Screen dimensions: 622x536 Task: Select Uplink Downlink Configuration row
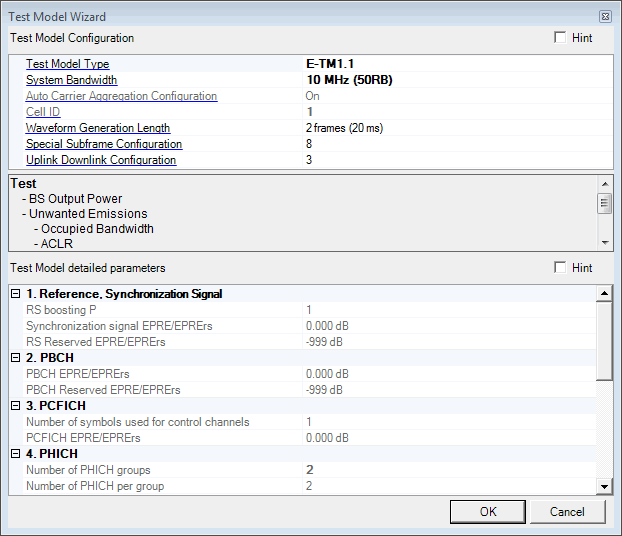click(100, 160)
